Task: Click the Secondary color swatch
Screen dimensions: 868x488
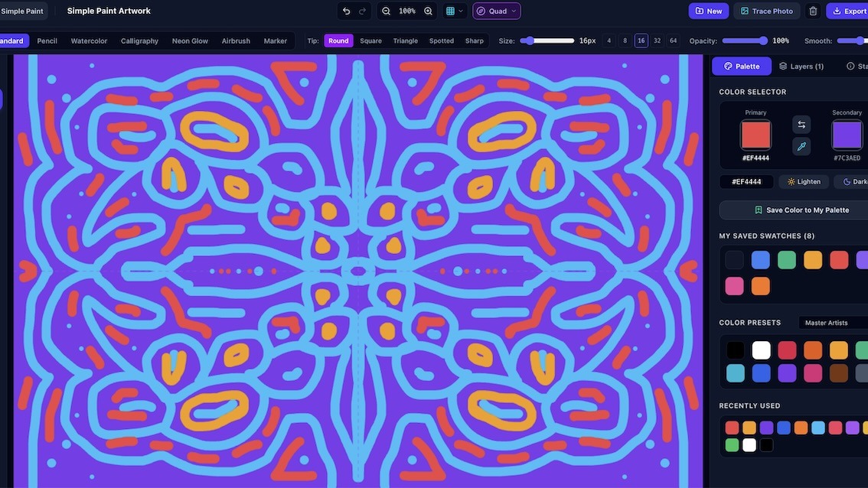Action: coord(847,135)
